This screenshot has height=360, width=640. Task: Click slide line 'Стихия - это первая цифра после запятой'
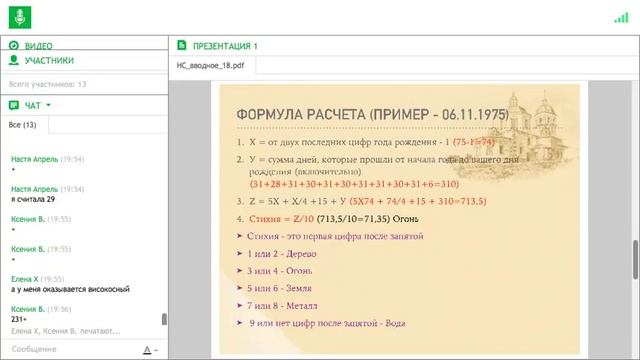coord(335,236)
